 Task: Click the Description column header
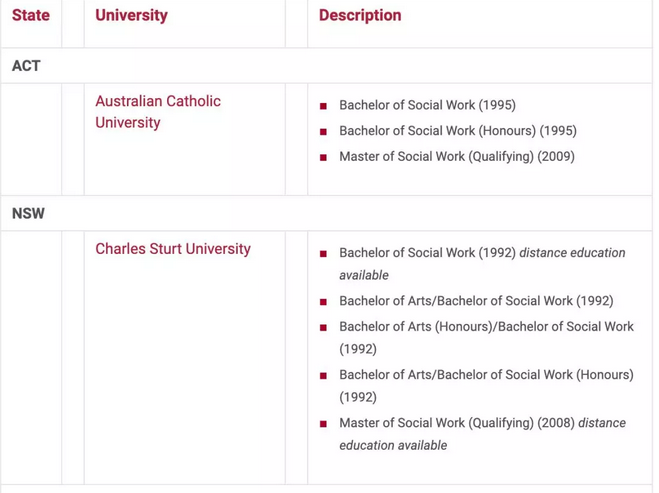click(360, 16)
